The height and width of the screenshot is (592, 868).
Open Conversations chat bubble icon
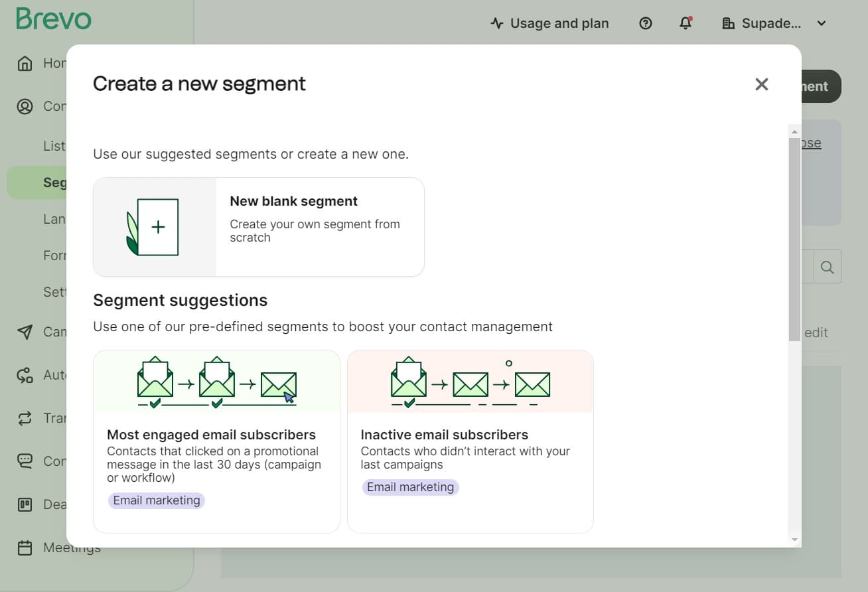tap(25, 461)
